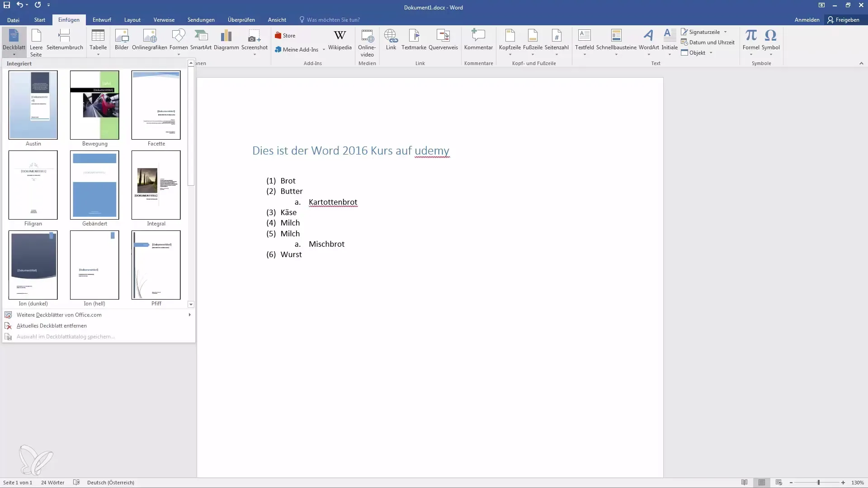868x488 pixels.
Task: Switch to the Layout tab
Action: 132,20
